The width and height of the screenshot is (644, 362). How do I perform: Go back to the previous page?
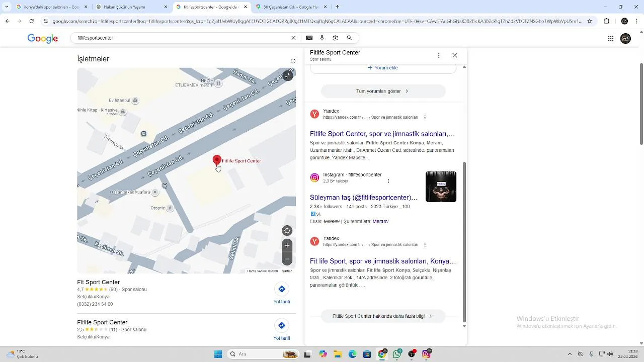tap(7, 21)
